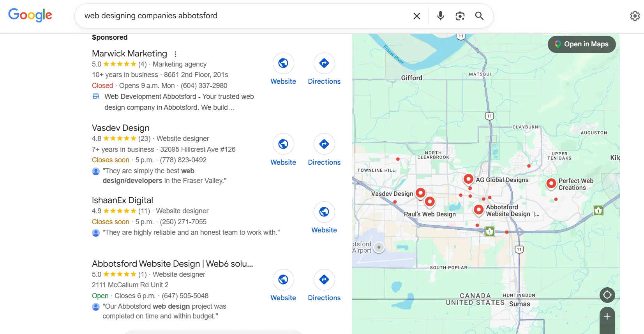Image resolution: width=644 pixels, height=334 pixels.
Task: Click the 2111 McCallum Rd Unit 2 address
Action: (x=130, y=285)
